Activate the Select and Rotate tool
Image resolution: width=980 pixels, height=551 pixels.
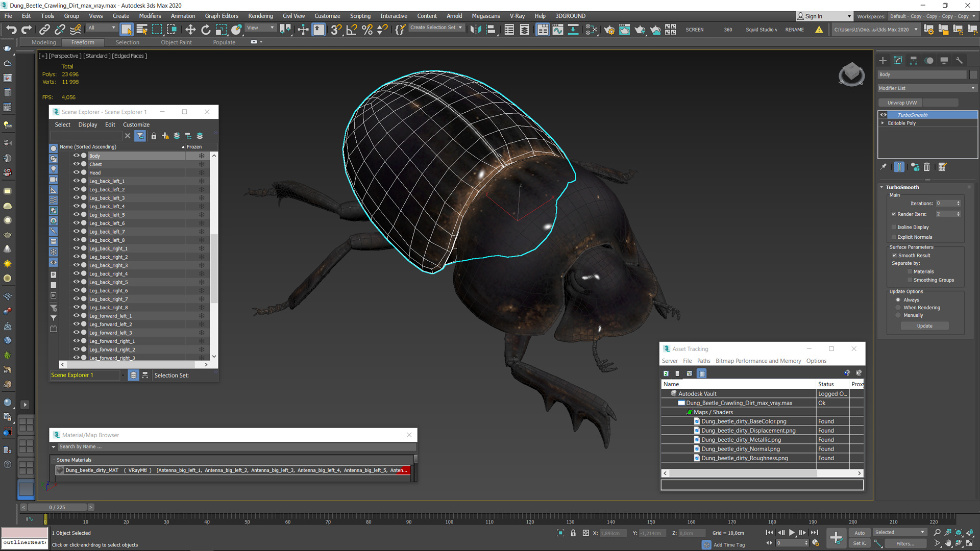click(x=206, y=30)
